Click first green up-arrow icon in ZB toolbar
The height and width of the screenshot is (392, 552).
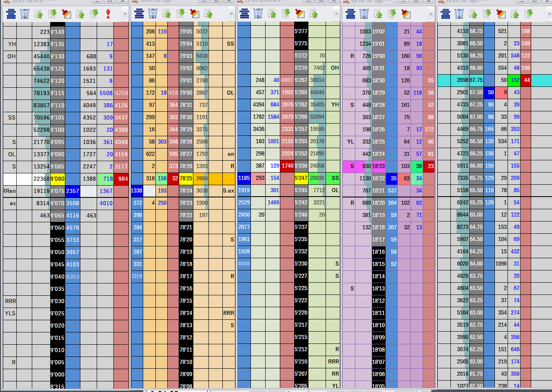tap(167, 14)
